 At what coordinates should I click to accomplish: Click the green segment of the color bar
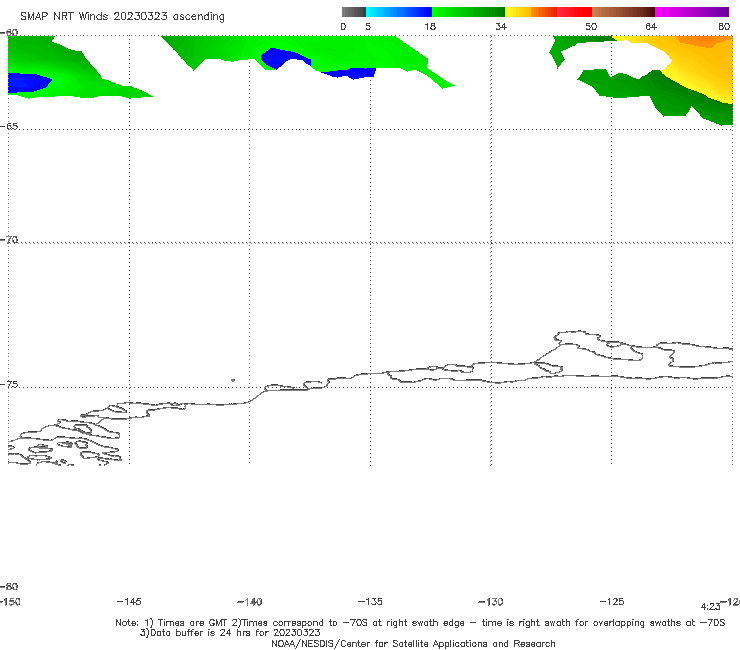click(468, 12)
